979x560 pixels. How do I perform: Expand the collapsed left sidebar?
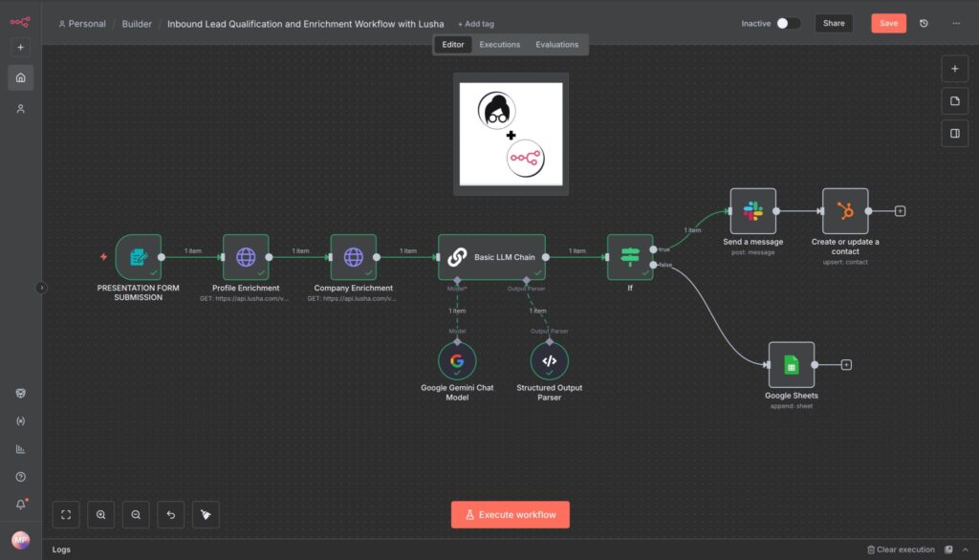pyautogui.click(x=41, y=287)
